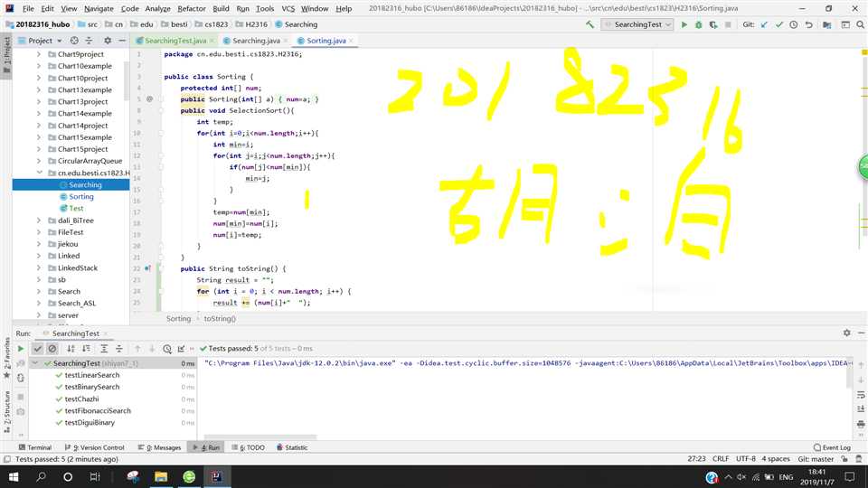868x488 pixels.
Task: Open the Version Control tool window
Action: click(95, 447)
